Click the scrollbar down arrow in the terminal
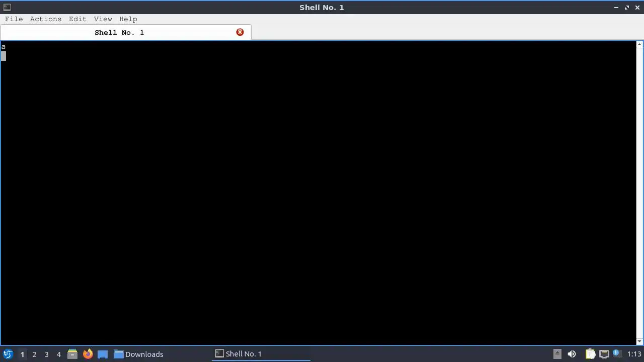 tap(639, 341)
